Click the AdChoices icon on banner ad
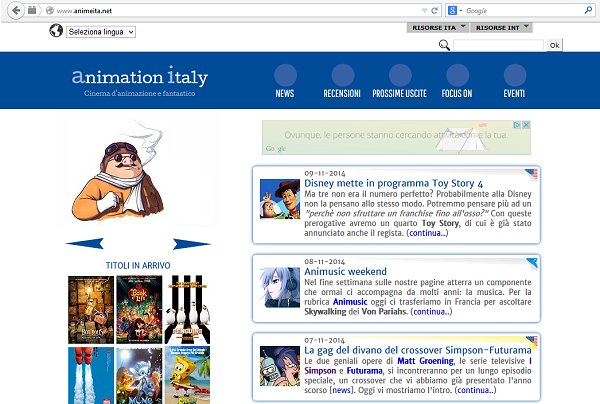 point(517,125)
